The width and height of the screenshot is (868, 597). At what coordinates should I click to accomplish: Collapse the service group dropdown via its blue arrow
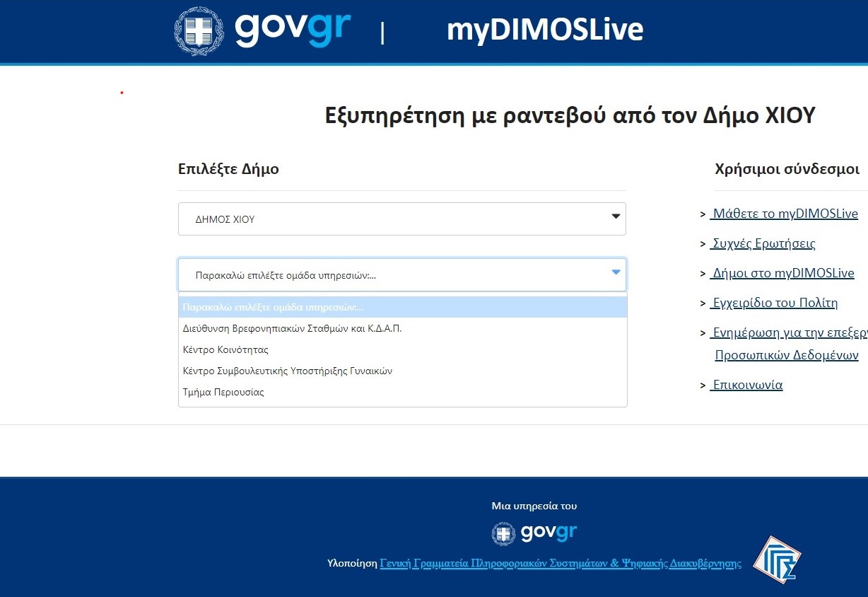tap(616, 272)
